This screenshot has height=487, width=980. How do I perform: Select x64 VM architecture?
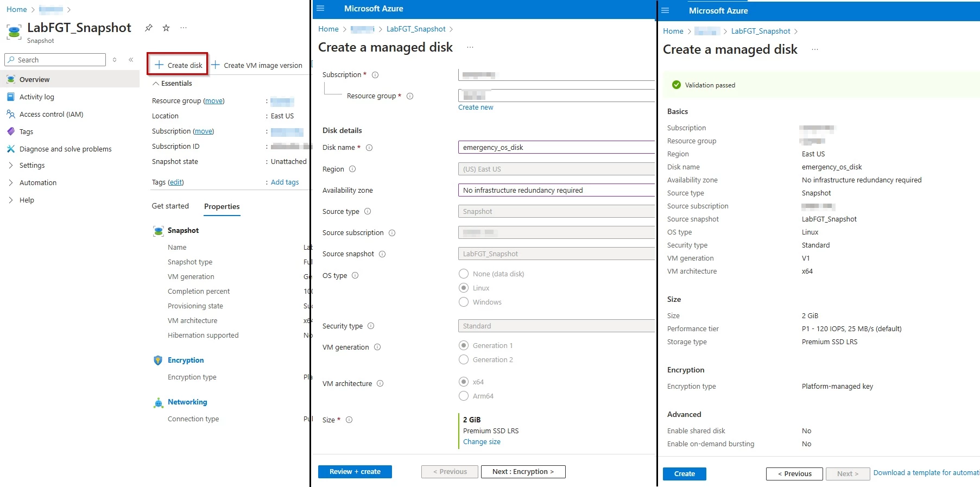[464, 382]
